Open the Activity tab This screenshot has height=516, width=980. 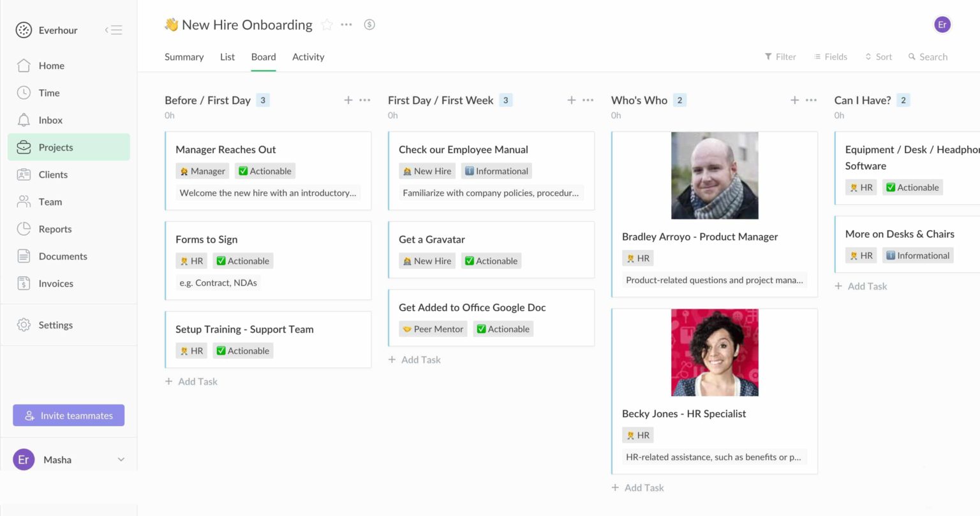tap(308, 57)
